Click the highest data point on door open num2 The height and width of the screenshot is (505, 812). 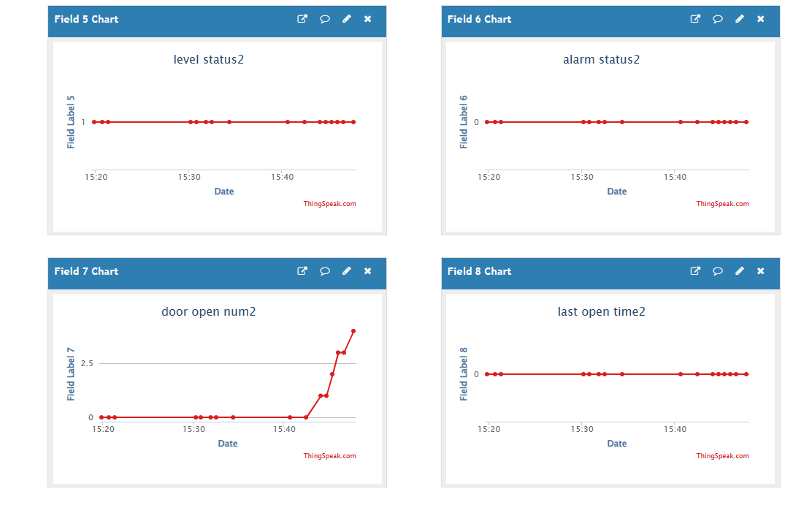[353, 331]
